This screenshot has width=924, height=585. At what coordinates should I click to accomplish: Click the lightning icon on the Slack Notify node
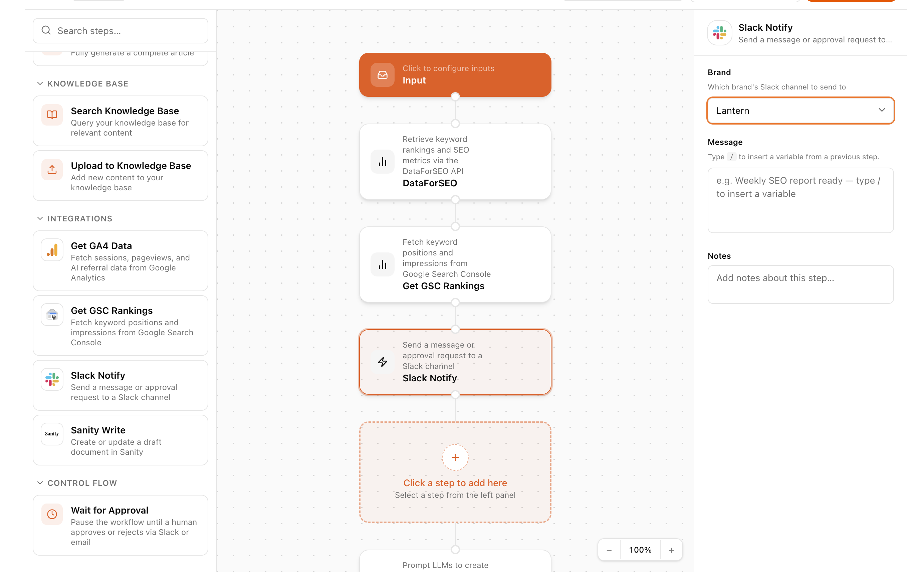pyautogui.click(x=382, y=361)
